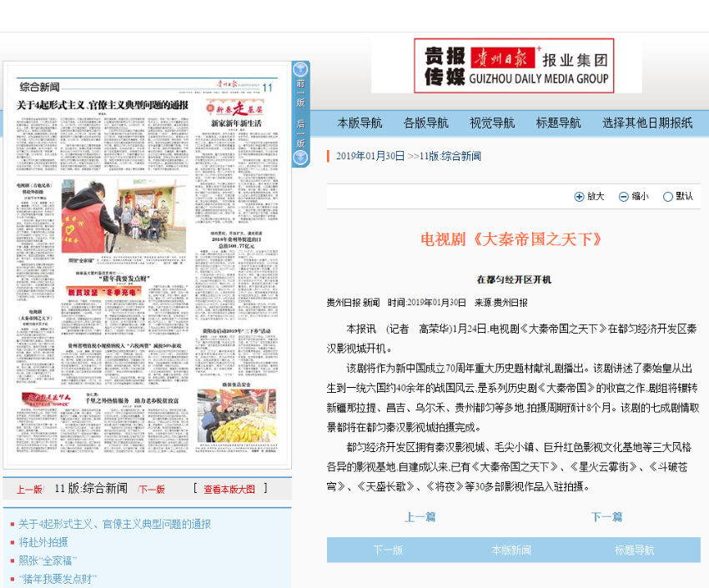Viewport: 709px width, 588px height.
Task: Click 本版新闻 in bottom blue bar
Action: tap(511, 550)
